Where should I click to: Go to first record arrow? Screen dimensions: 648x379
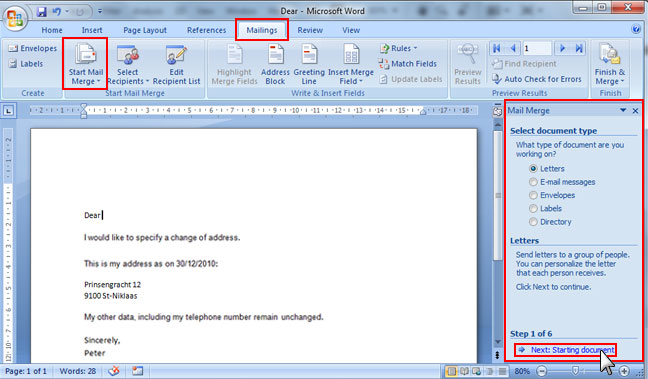coord(497,48)
